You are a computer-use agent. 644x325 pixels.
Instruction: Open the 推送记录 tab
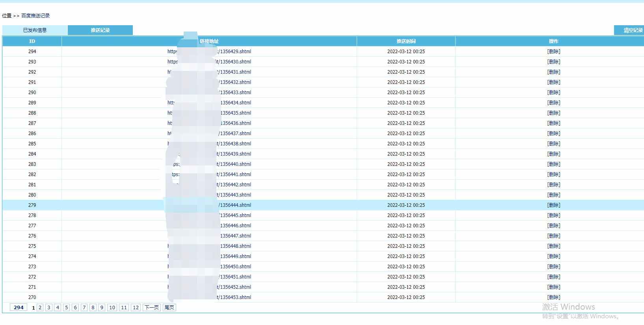(x=100, y=30)
